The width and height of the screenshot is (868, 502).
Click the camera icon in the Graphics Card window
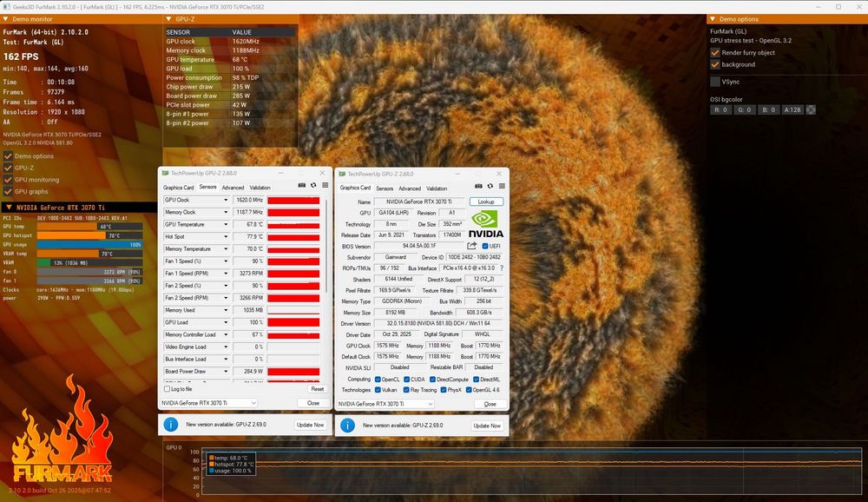(477, 186)
